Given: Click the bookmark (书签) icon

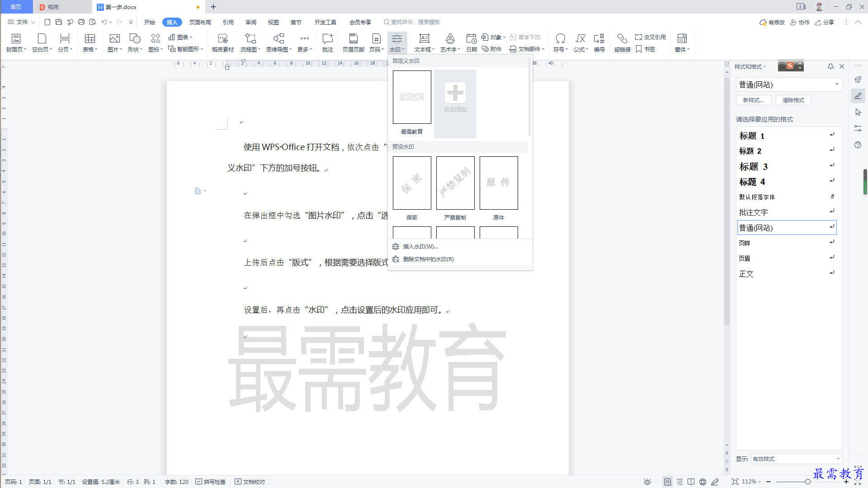Looking at the screenshot, I should point(639,49).
